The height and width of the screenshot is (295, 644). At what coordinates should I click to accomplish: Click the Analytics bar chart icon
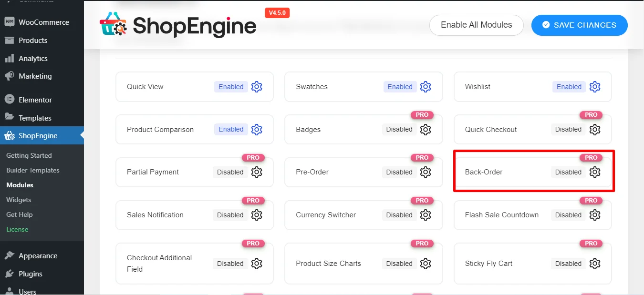[9, 59]
